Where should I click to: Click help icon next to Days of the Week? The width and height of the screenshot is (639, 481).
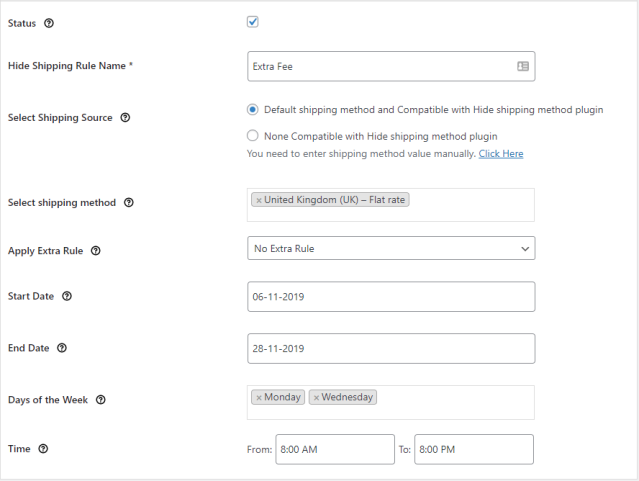100,400
